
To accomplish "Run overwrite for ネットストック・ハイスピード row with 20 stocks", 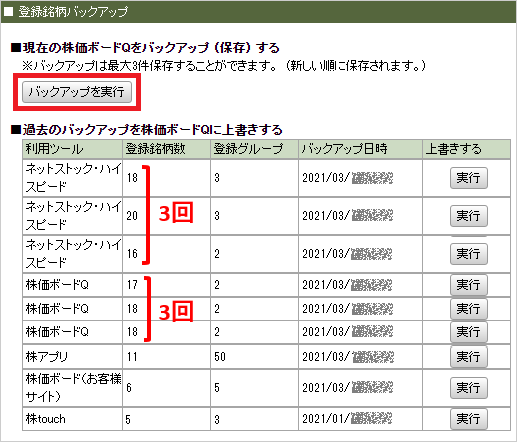I will click(469, 216).
